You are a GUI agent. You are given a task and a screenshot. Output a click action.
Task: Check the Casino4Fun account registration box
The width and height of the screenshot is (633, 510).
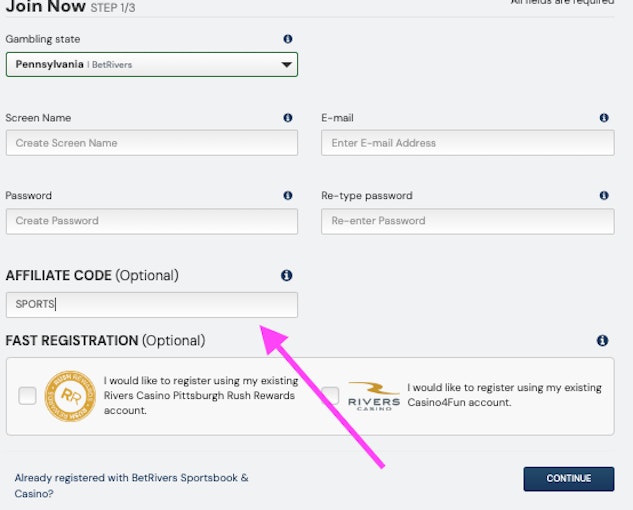330,396
